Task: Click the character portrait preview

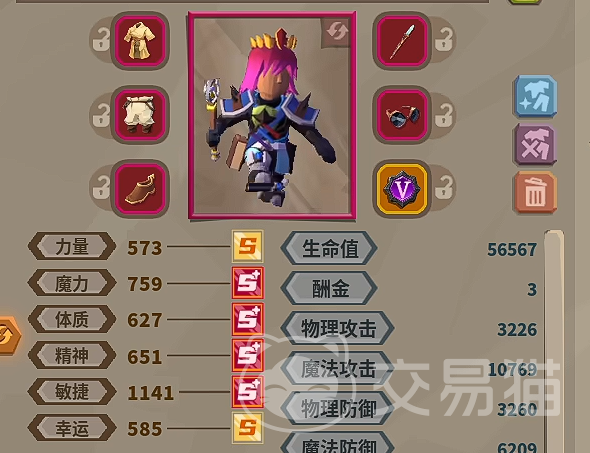Action: click(272, 115)
